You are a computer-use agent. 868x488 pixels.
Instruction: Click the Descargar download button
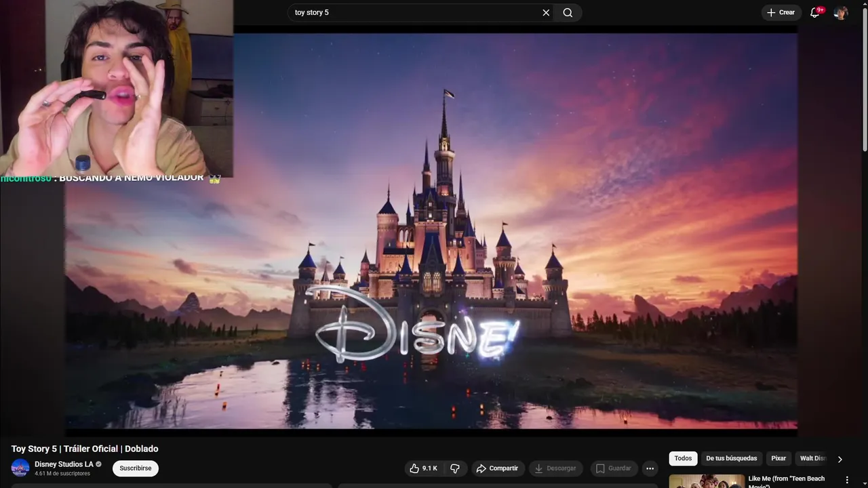pos(555,468)
